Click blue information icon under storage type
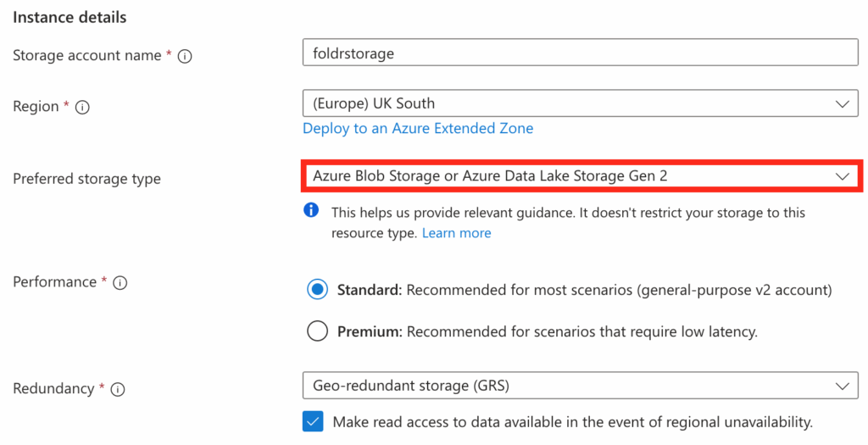 312,211
